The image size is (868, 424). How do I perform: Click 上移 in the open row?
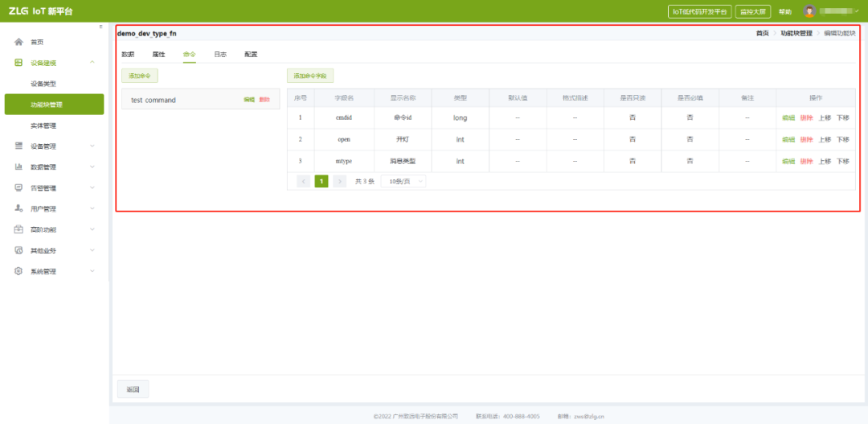point(825,140)
